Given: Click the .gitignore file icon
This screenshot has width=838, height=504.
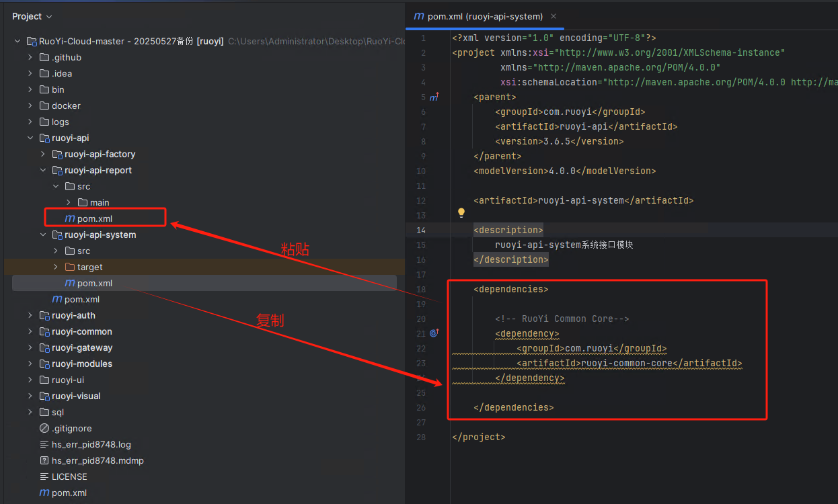Looking at the screenshot, I should (44, 428).
